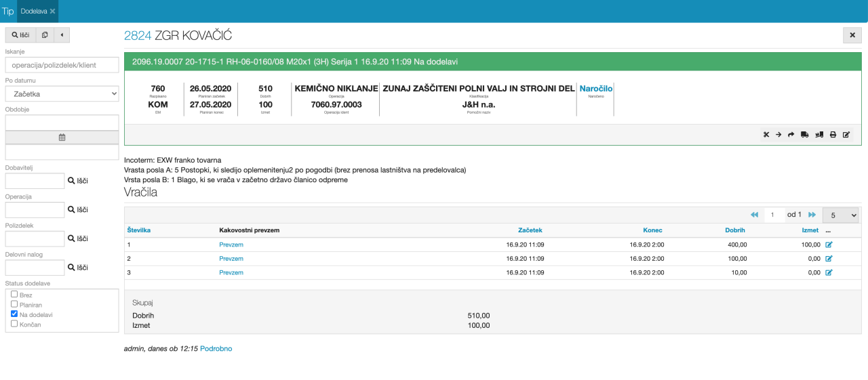The image size is (868, 380).
Task: Tick the Končan status checkbox
Action: point(14,324)
